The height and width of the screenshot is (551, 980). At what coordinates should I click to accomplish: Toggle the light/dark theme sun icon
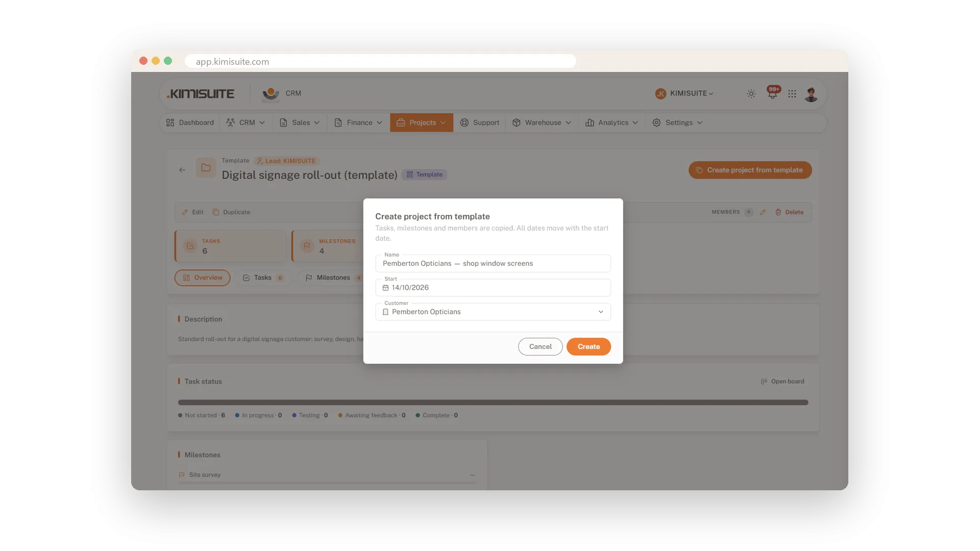pyautogui.click(x=751, y=94)
